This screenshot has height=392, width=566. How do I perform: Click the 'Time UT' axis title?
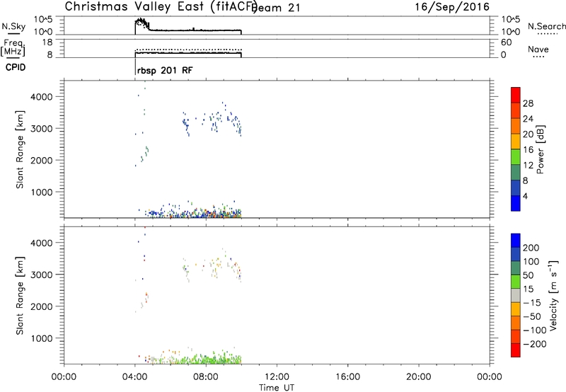click(277, 387)
